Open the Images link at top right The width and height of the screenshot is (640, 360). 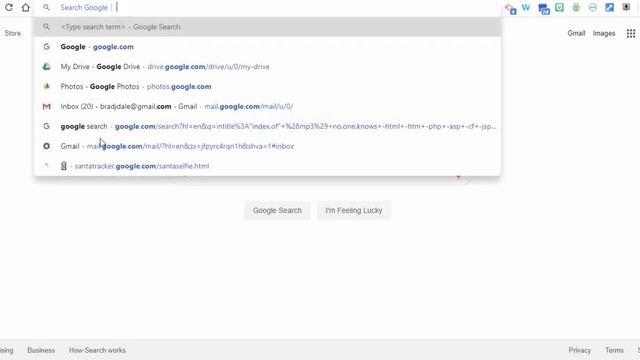point(604,33)
